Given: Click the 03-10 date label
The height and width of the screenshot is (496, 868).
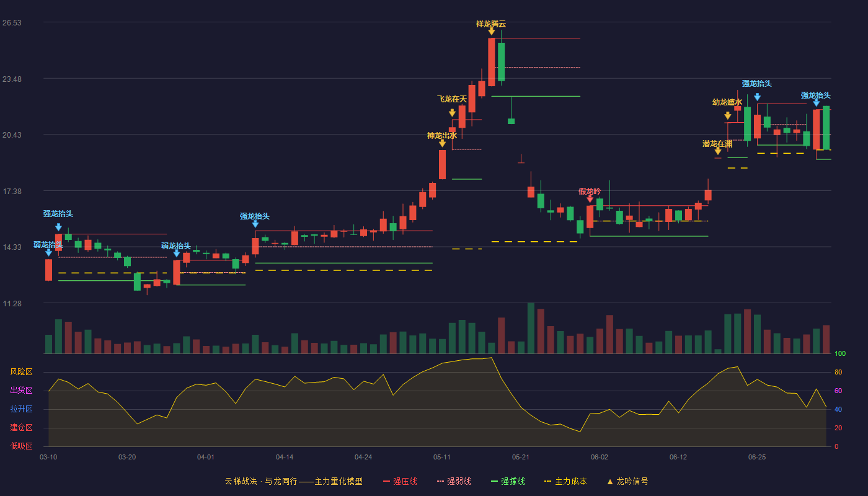Looking at the screenshot, I should pos(48,457).
